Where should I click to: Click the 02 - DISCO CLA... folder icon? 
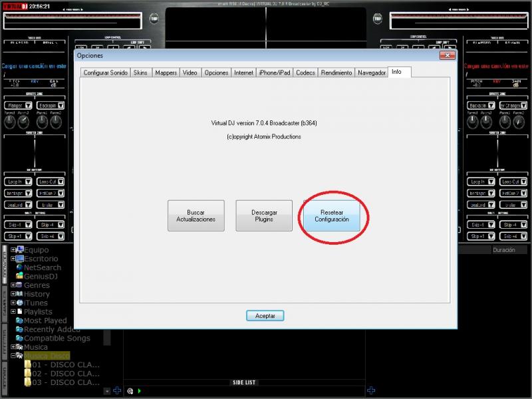[27, 374]
